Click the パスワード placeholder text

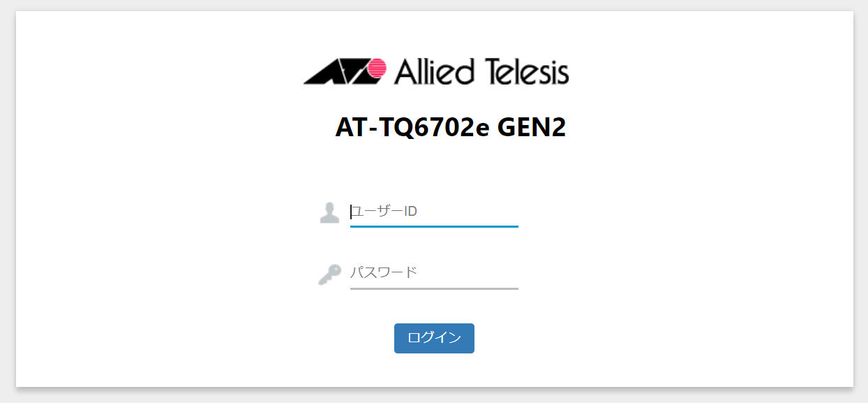[x=384, y=272]
